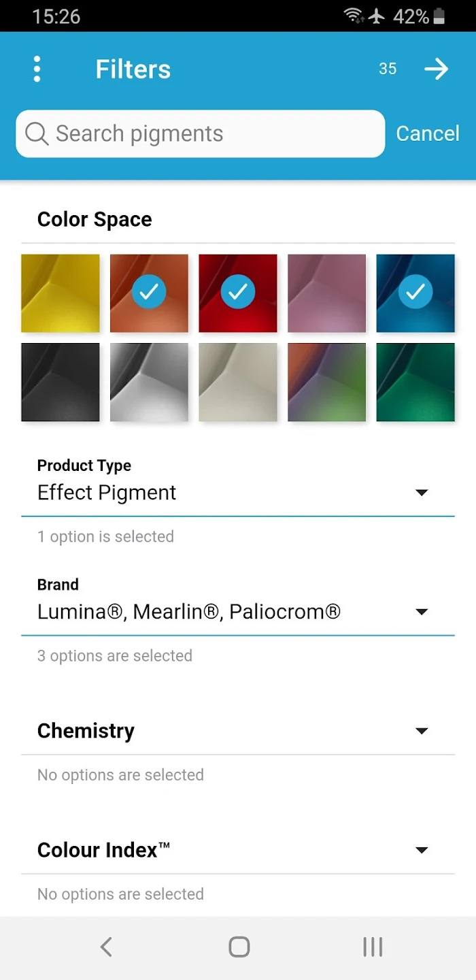Open the Product Type dropdown
This screenshot has height=980, width=476.
(238, 492)
